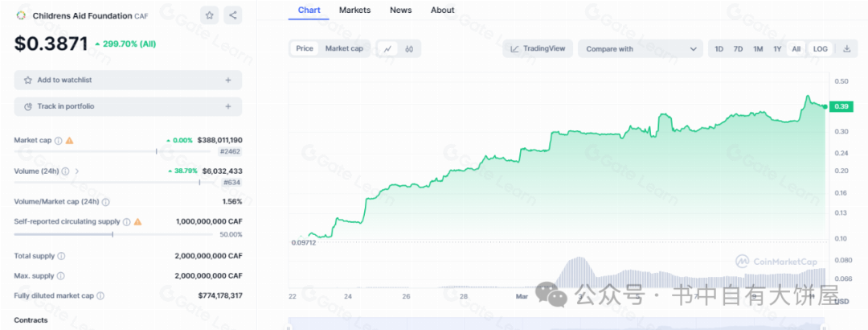Expand Add to watlist plus sign
The image size is (868, 330).
[228, 80]
